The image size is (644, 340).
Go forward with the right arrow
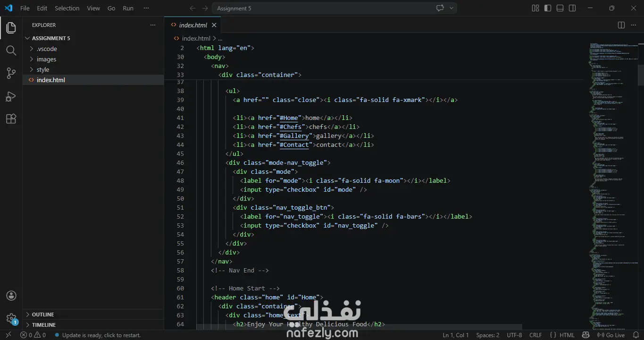[205, 8]
